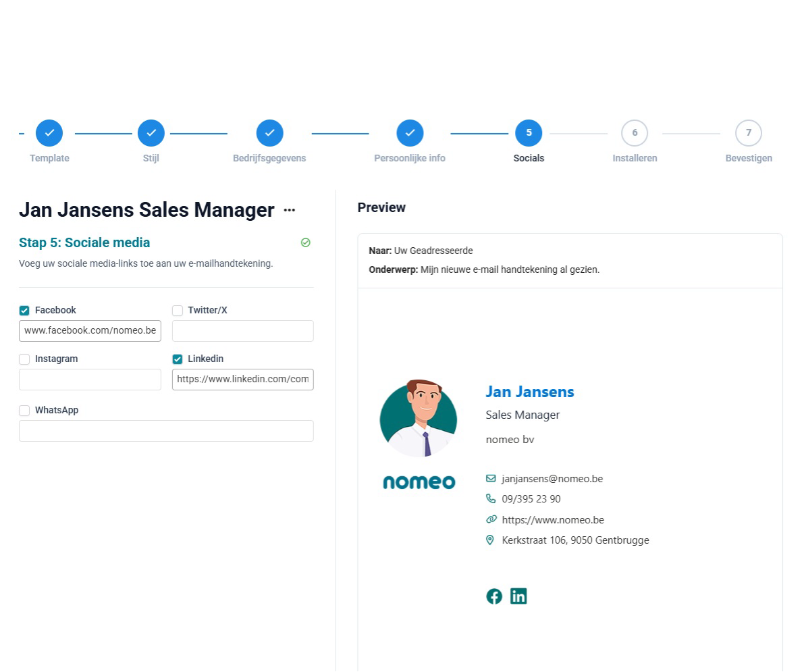Click the nomeo bv company text
Viewport: 804px width, 672px height.
tap(510, 439)
